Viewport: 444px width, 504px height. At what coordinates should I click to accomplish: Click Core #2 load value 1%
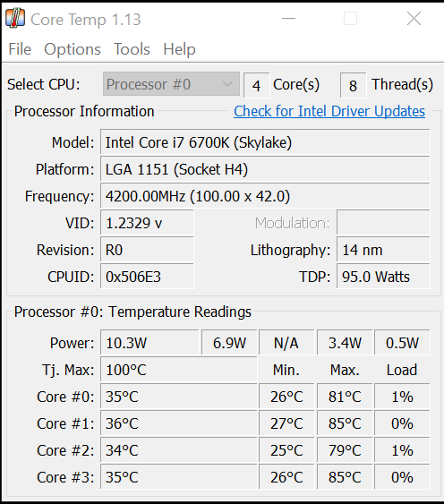pyautogui.click(x=402, y=450)
